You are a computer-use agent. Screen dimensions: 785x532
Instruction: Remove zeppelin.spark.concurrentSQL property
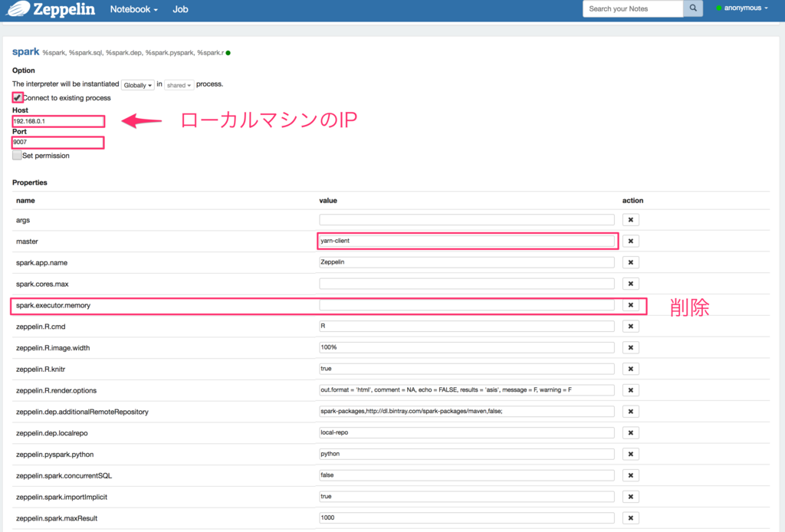[x=630, y=475]
